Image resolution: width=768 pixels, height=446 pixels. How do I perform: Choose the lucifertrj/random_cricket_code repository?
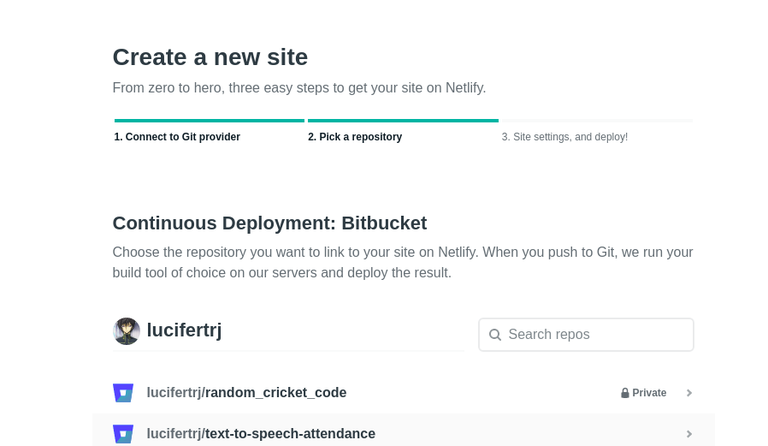[x=247, y=393]
